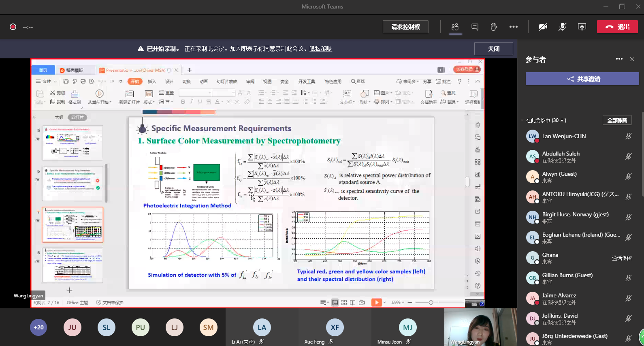644x346 pixels.
Task: Toggle the camera on or off
Action: (543, 27)
